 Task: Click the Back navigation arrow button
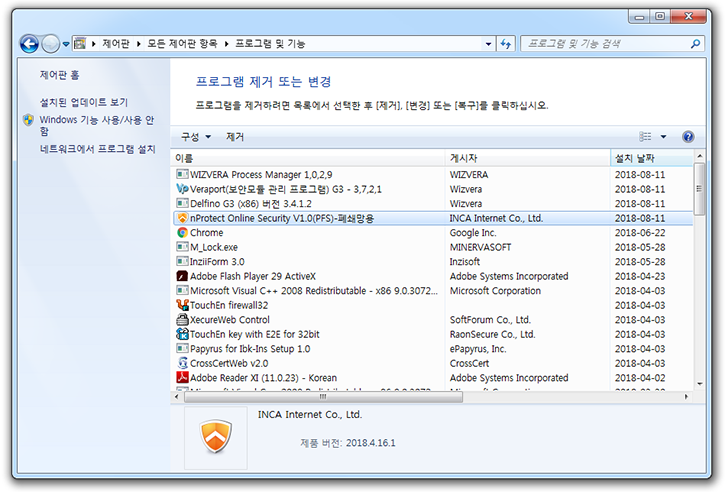(x=29, y=44)
